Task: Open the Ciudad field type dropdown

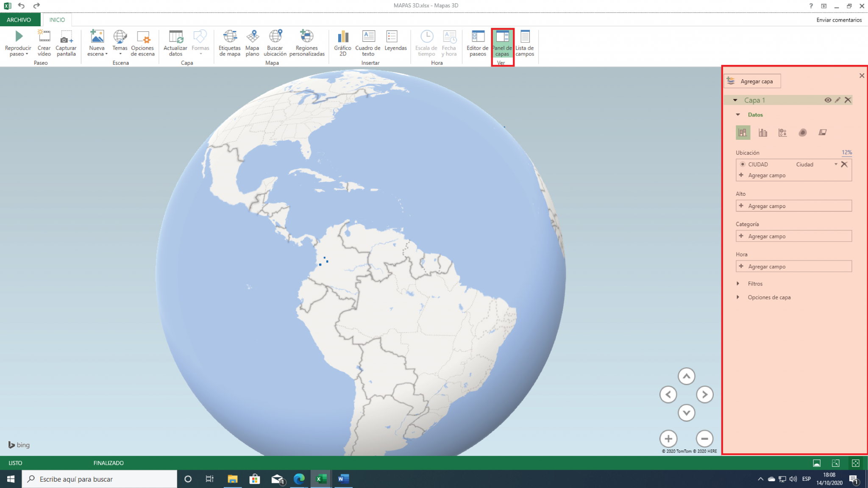Action: click(x=836, y=164)
